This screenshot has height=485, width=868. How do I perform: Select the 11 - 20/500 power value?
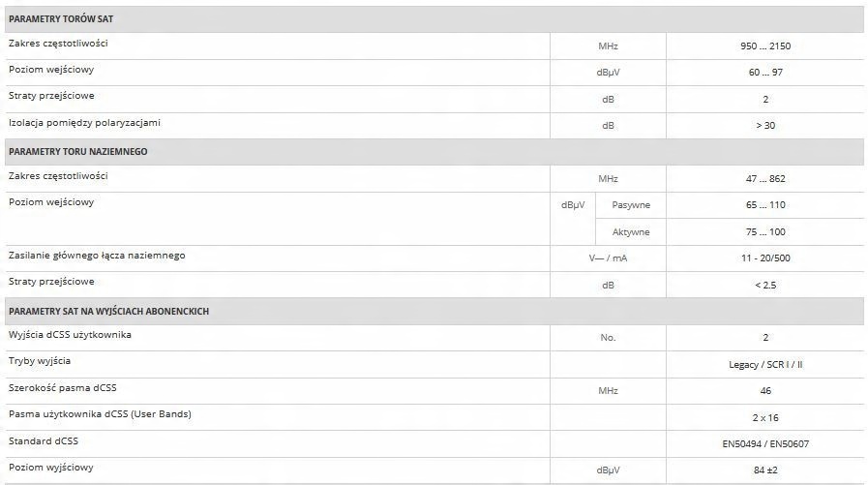pos(764,258)
